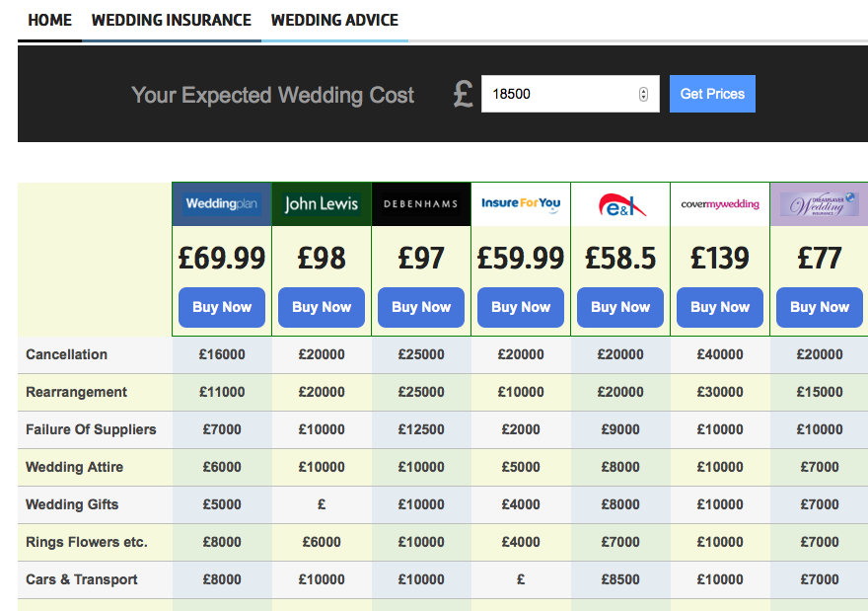Click the Rearrangement row label
Screen dimensions: 868x611
[x=76, y=392]
